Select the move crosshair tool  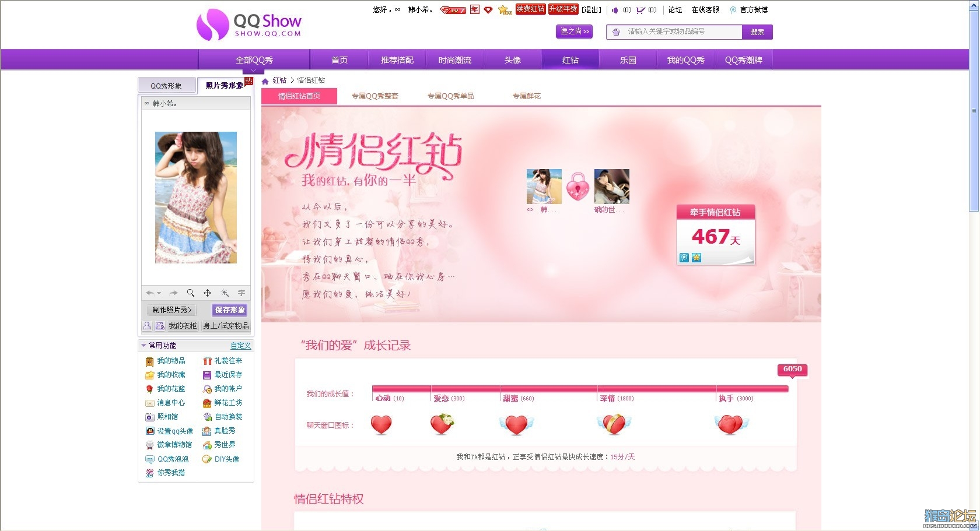coord(207,293)
